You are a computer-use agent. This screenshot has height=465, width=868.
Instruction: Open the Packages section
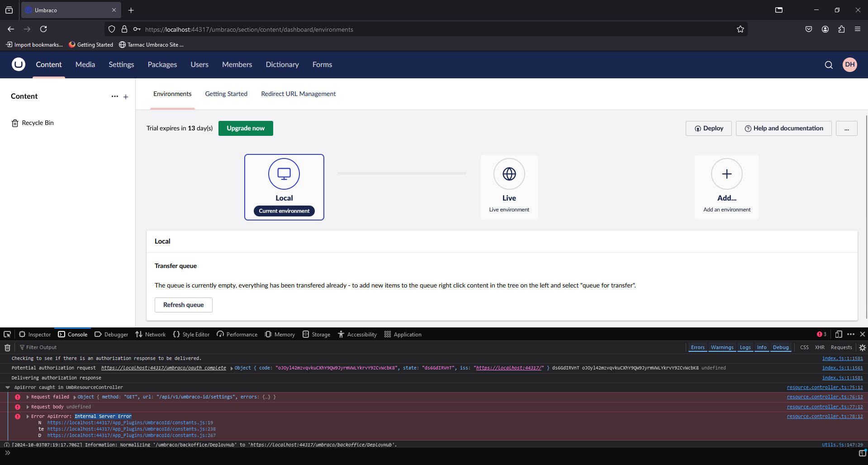162,65
